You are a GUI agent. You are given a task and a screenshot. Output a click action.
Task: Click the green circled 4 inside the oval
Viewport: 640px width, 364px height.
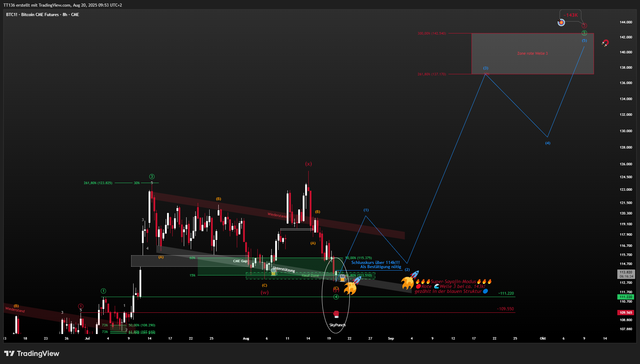click(336, 297)
